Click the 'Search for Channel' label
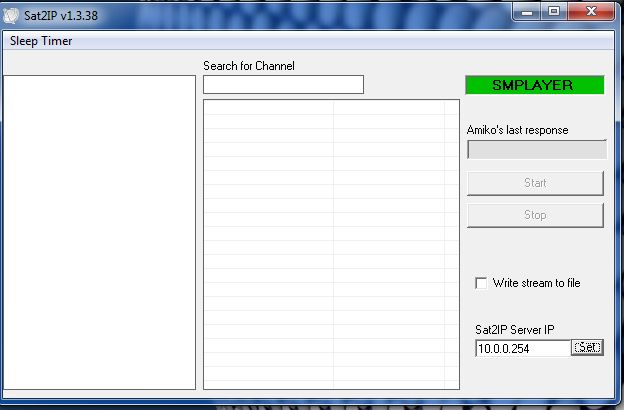The image size is (624, 410). 248,66
